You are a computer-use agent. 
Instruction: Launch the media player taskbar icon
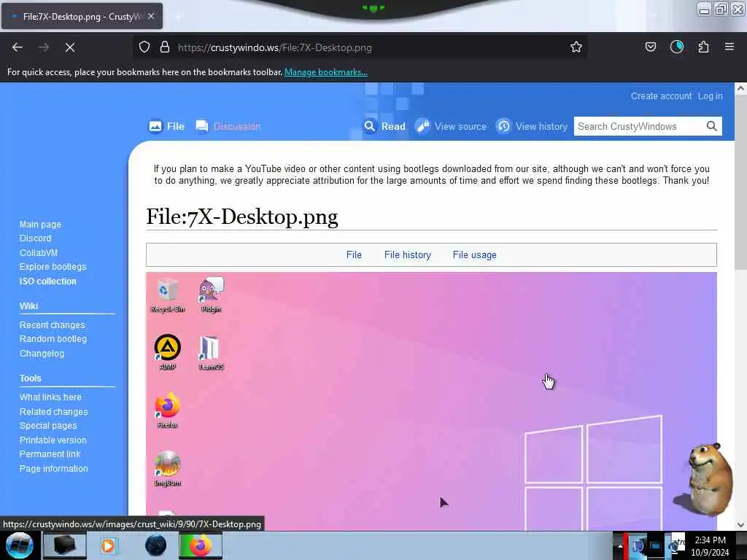[108, 545]
